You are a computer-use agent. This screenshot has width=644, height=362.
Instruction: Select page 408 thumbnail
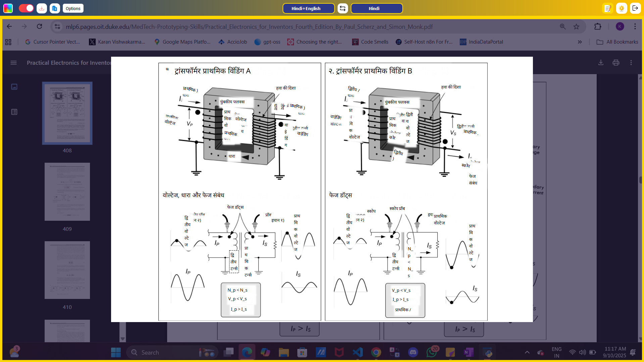tap(67, 113)
